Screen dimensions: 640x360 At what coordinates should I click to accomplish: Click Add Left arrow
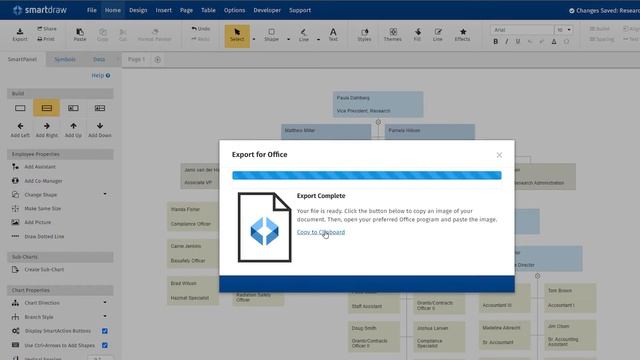20,130
